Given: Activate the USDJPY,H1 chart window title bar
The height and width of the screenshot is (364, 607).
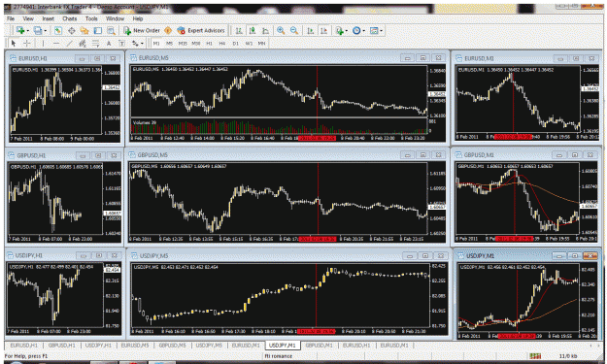Looking at the screenshot, I should [64, 255].
